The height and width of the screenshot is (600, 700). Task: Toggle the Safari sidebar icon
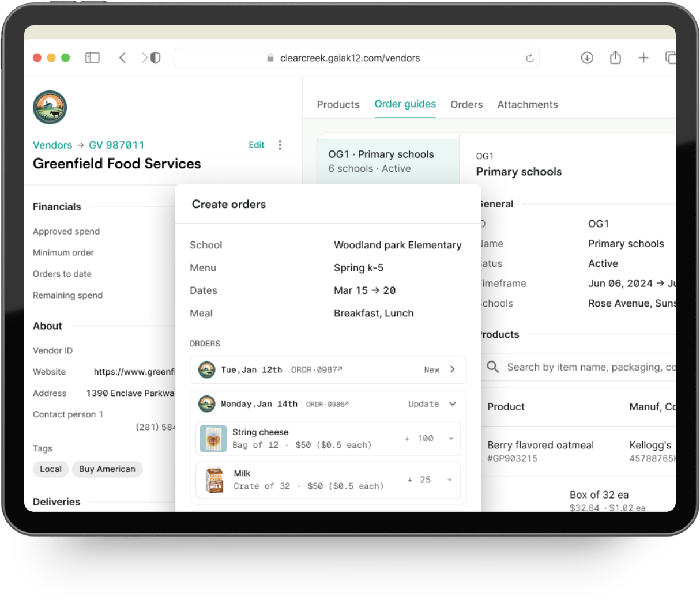92,58
